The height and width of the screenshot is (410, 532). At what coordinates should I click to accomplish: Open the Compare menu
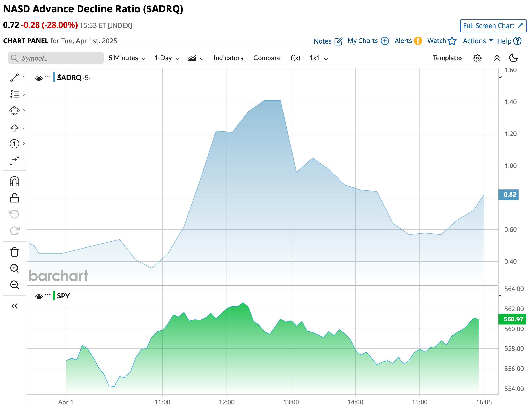[x=267, y=58]
